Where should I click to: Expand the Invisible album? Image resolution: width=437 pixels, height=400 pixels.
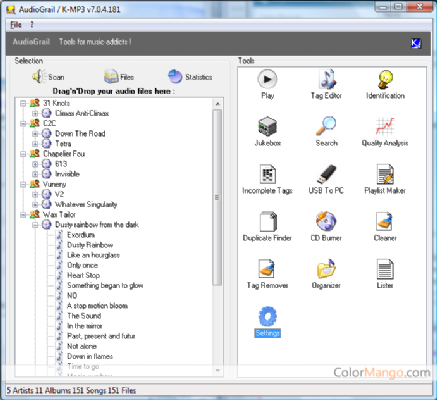point(35,174)
